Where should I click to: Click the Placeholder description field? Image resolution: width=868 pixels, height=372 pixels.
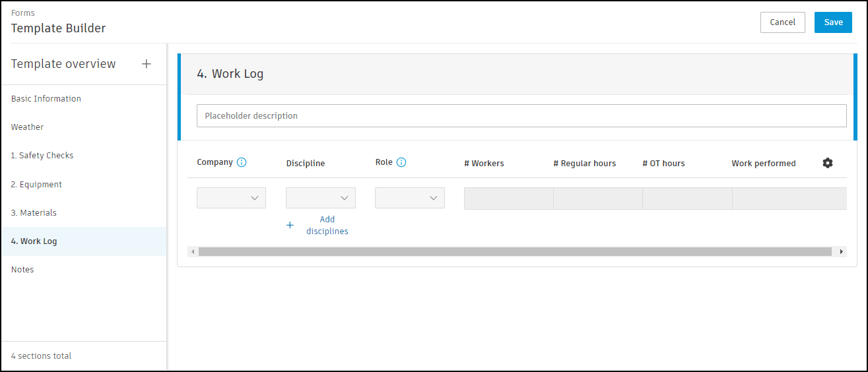coord(521,115)
